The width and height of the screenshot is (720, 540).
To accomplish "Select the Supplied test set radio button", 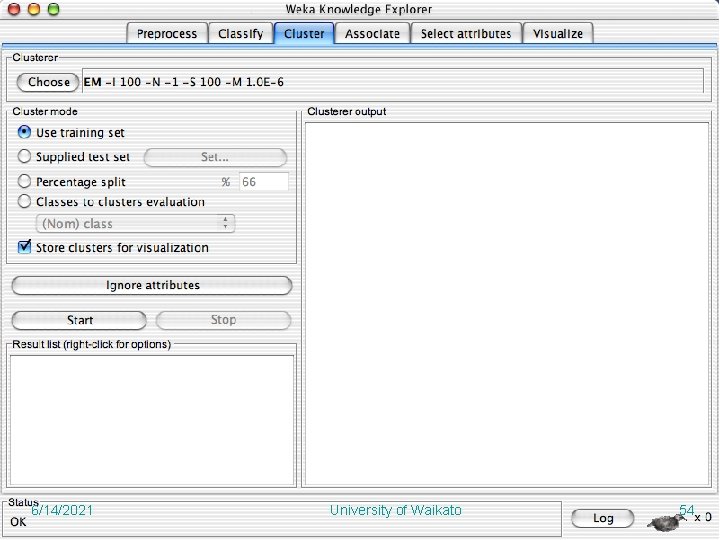I will [x=24, y=157].
